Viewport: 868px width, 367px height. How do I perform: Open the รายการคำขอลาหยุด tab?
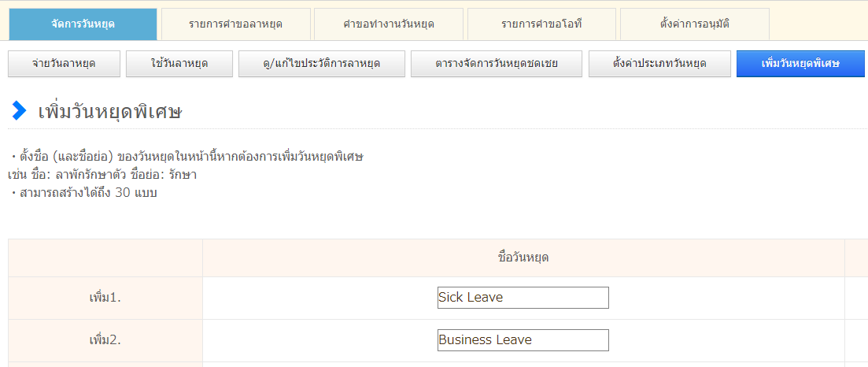click(x=235, y=24)
